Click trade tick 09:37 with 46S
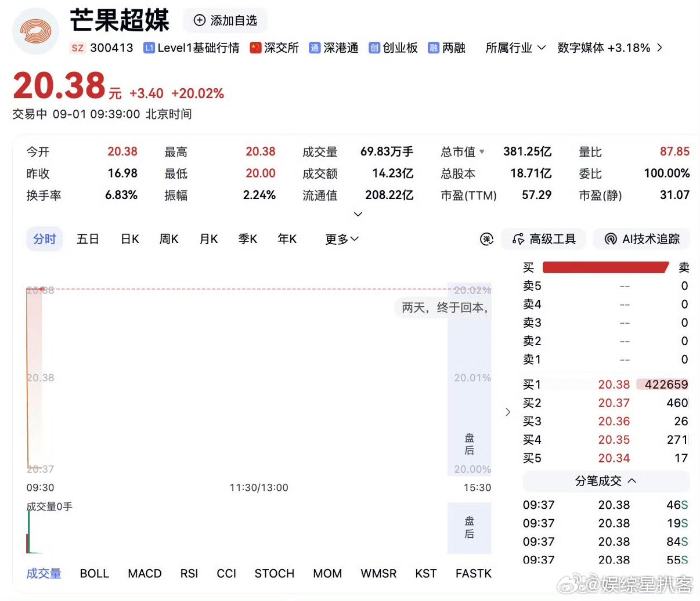Viewport: 700px width, 601px height. click(x=605, y=505)
